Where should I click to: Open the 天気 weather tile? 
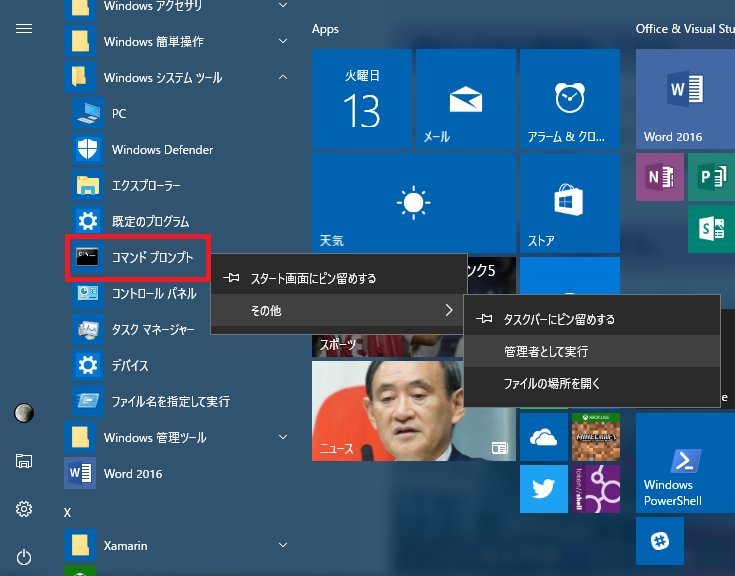tap(414, 203)
